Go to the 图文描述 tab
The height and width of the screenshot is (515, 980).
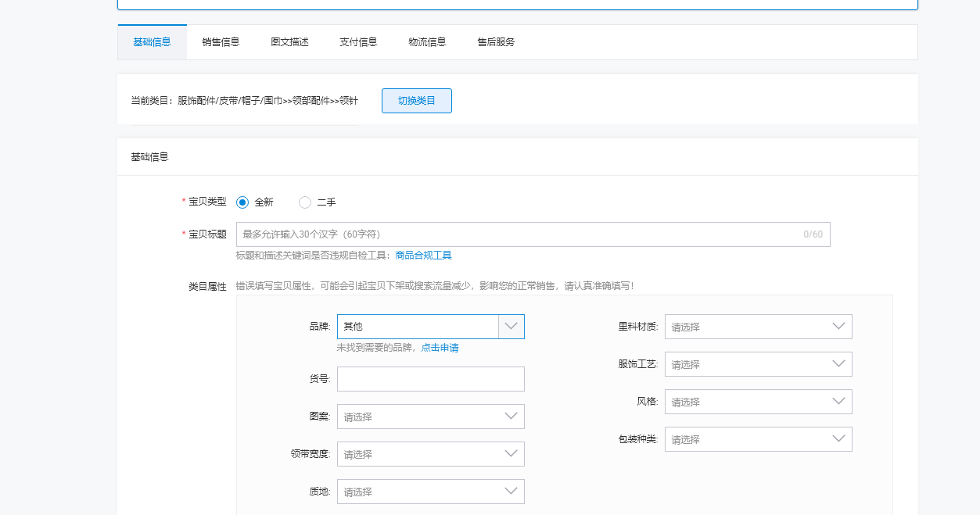pyautogui.click(x=289, y=42)
